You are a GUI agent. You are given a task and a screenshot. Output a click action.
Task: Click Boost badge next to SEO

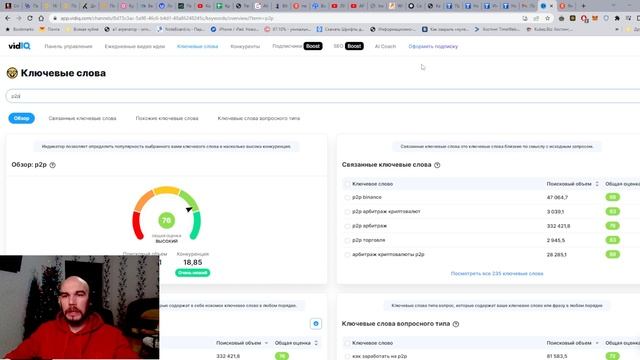[354, 46]
